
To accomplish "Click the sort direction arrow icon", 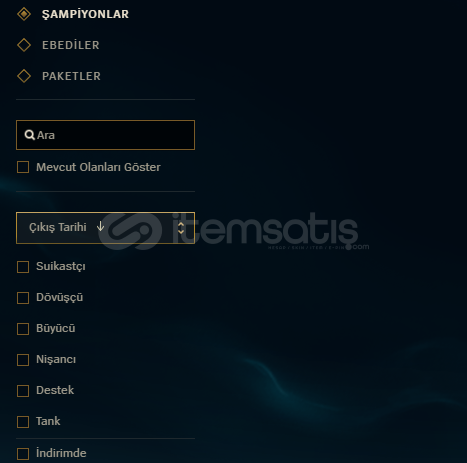I will coord(100,227).
